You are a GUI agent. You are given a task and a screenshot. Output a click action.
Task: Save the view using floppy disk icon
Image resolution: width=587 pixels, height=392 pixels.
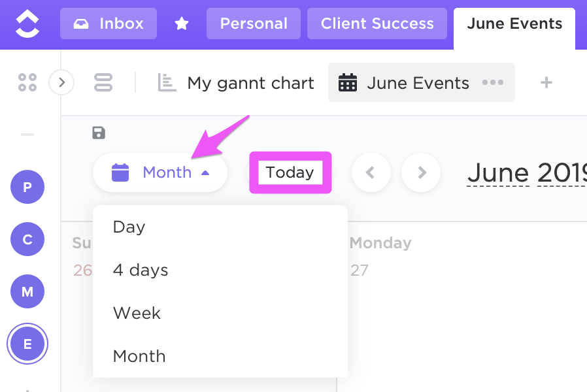[x=99, y=133]
